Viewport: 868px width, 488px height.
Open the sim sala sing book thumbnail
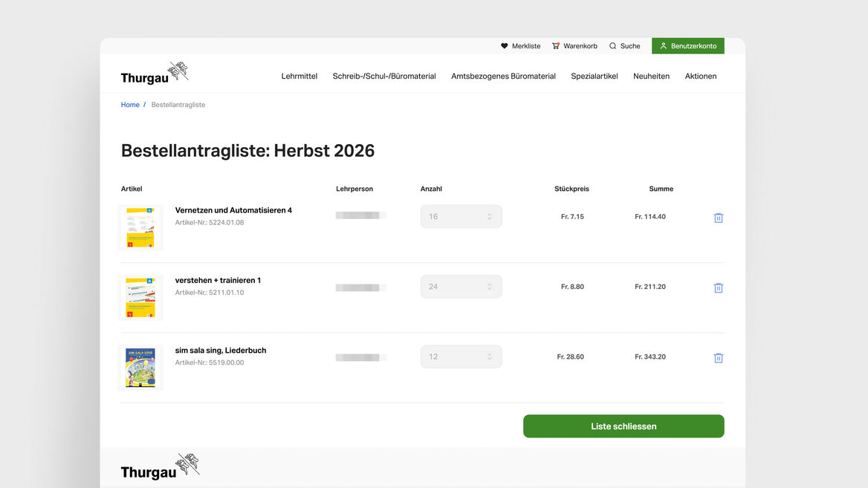point(140,367)
